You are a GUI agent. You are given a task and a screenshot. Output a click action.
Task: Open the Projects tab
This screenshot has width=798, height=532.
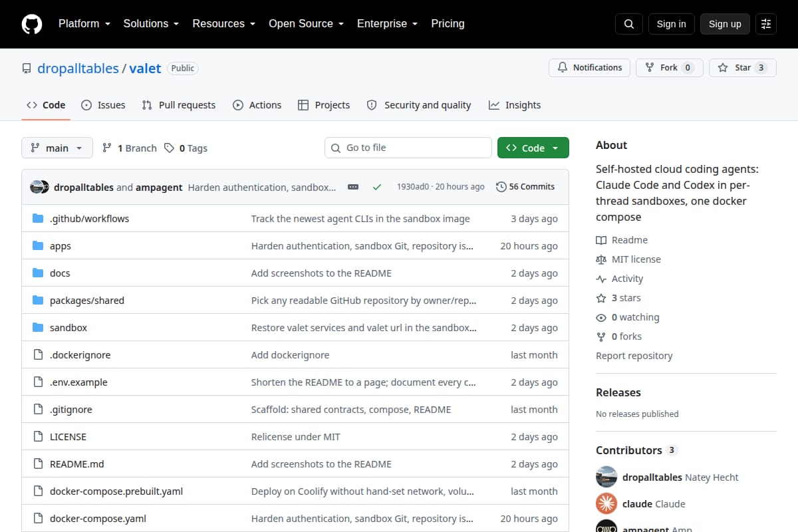(x=324, y=105)
